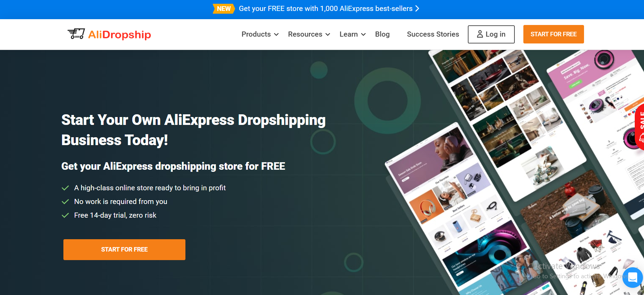Click the arrow at end of banner text
Viewport: 644px width, 295px height.
(x=417, y=9)
